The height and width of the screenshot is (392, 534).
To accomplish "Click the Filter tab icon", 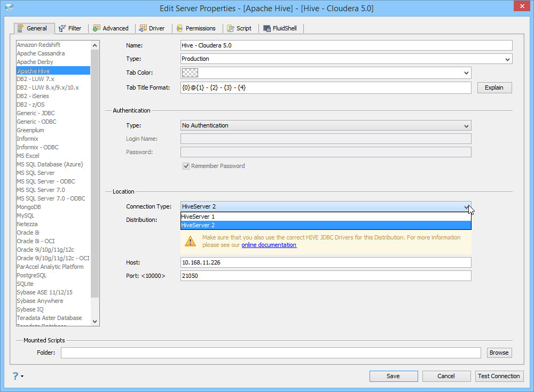I will [x=62, y=29].
